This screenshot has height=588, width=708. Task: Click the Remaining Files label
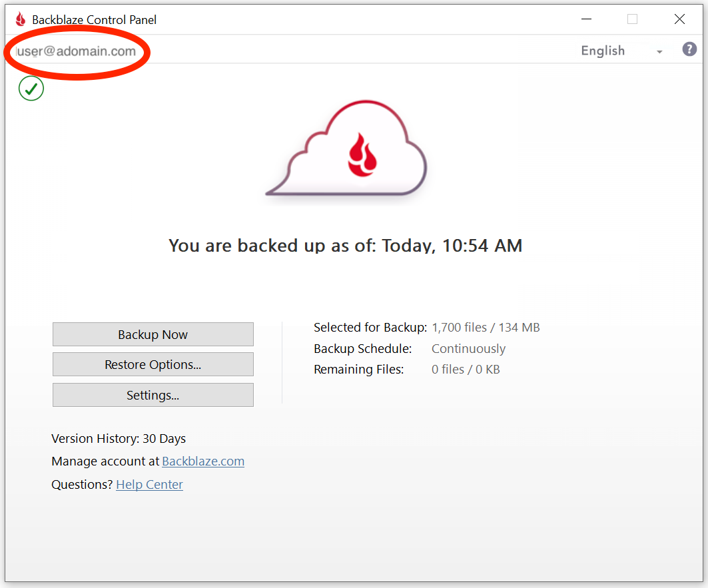[359, 370]
